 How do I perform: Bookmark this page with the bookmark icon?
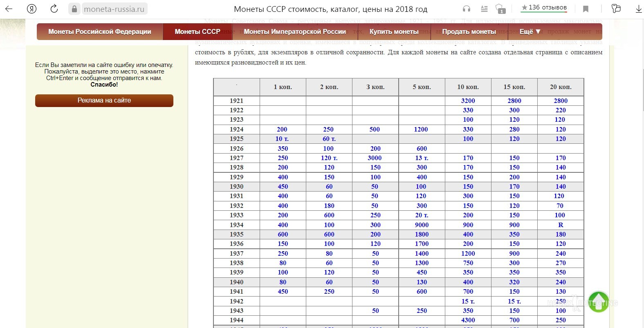click(x=586, y=9)
